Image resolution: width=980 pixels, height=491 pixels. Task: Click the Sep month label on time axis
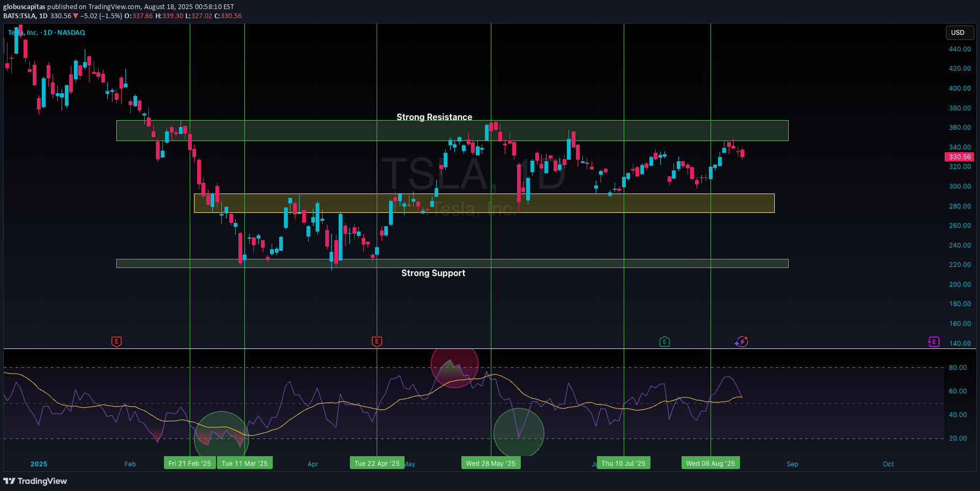[792, 464]
